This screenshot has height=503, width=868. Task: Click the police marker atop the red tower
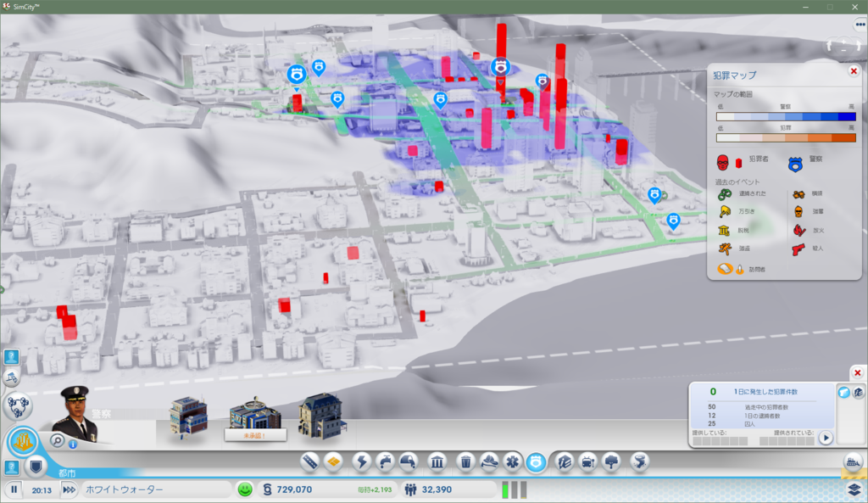pyautogui.click(x=500, y=68)
